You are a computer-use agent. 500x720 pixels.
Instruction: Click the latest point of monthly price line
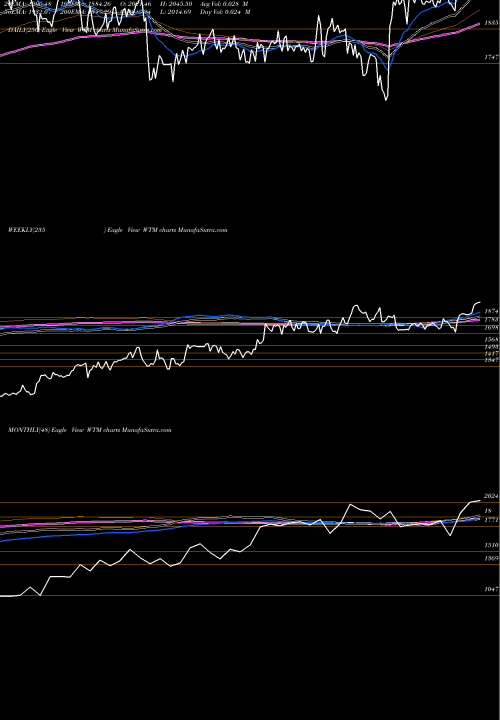(x=480, y=501)
